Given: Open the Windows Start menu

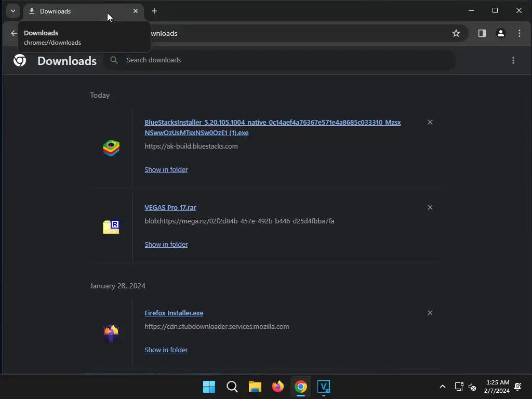Looking at the screenshot, I should pyautogui.click(x=209, y=387).
